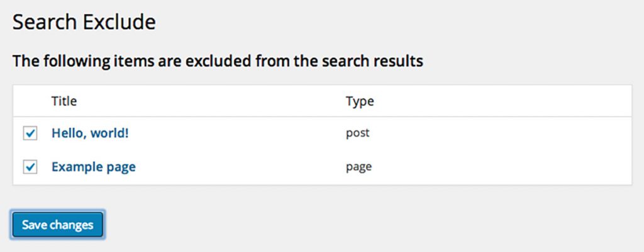Viewport: 644px width, 252px height.
Task: Uncheck the Example page checkbox
Action: tap(30, 168)
